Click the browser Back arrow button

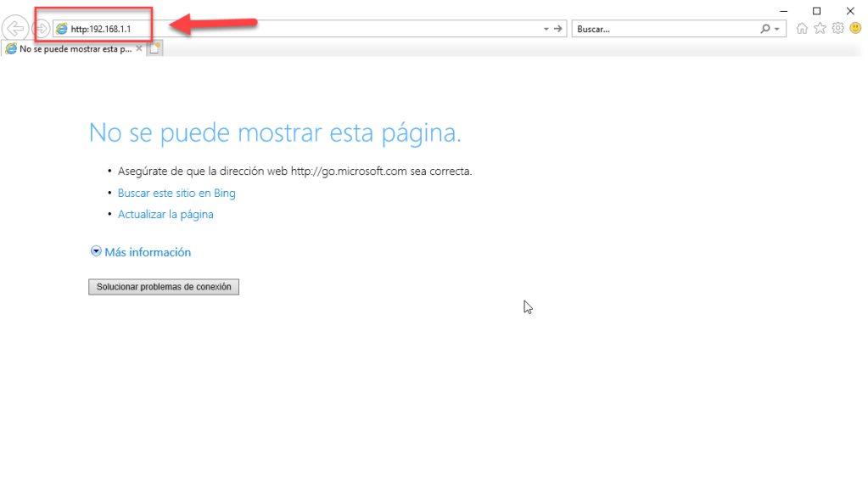[16, 29]
